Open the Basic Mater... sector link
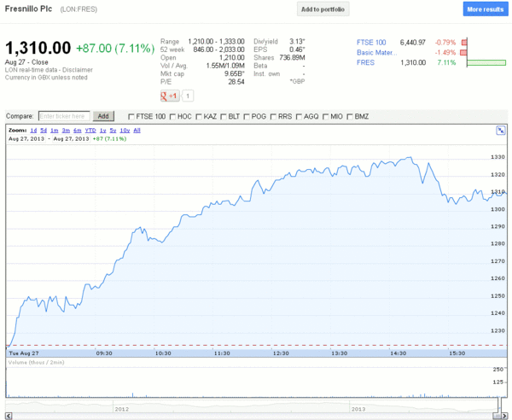 377,53
